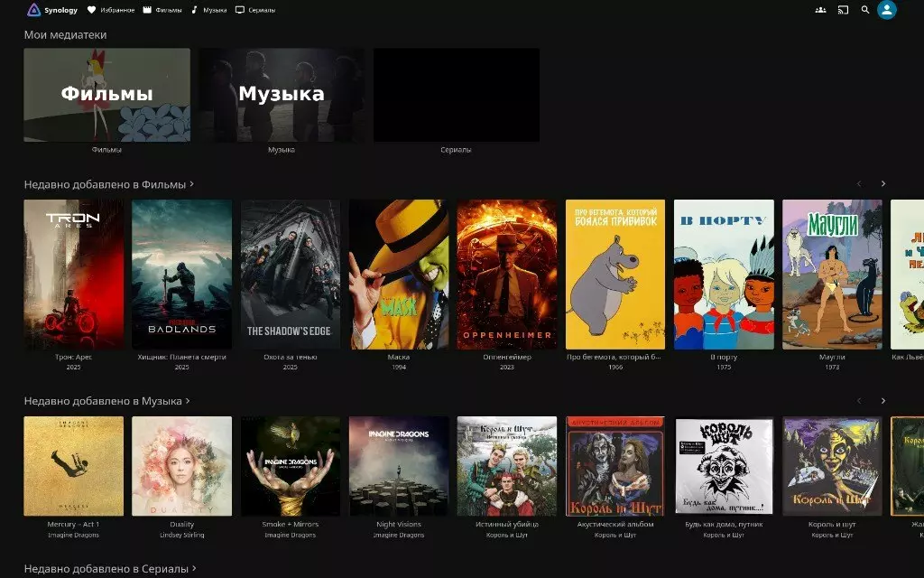Open the Маугли cartoon poster
924x578 pixels.
pos(832,275)
